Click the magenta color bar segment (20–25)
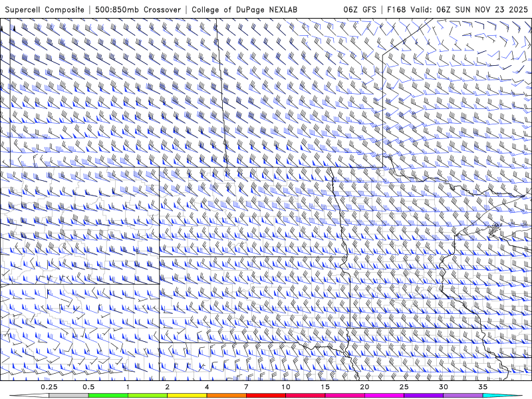Screen dimensions: 532x399 384,396
